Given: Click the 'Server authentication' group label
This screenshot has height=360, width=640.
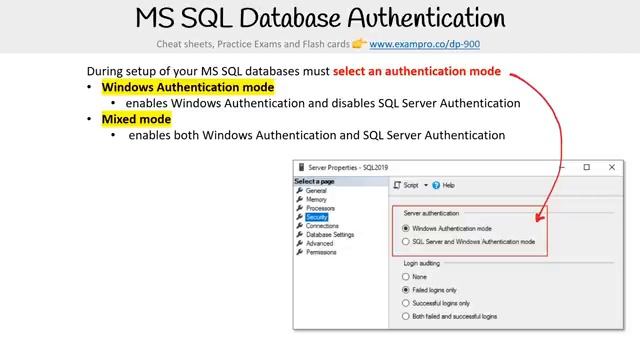Looking at the screenshot, I should pos(431,213).
